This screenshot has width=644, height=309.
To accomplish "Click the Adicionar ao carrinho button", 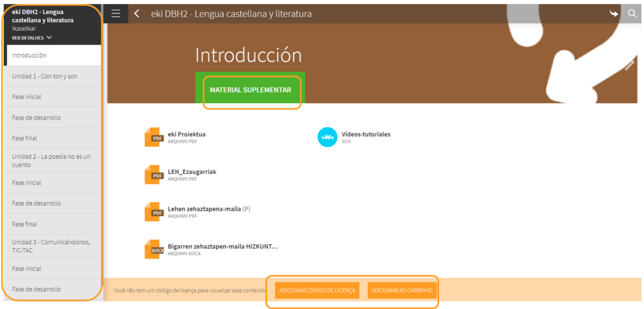I will pyautogui.click(x=402, y=291).
